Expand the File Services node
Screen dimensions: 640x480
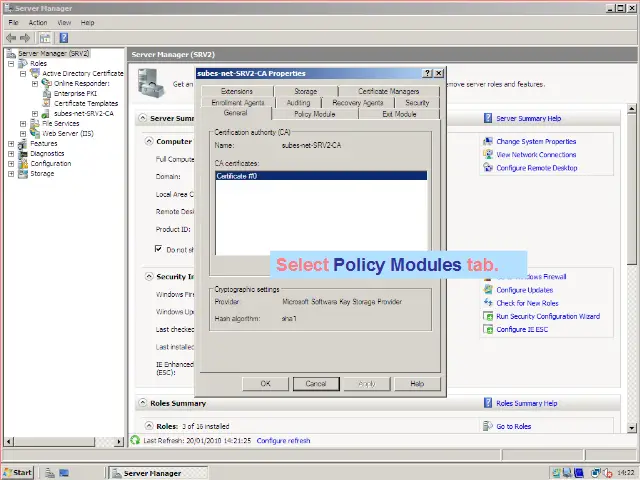[x=23, y=124]
